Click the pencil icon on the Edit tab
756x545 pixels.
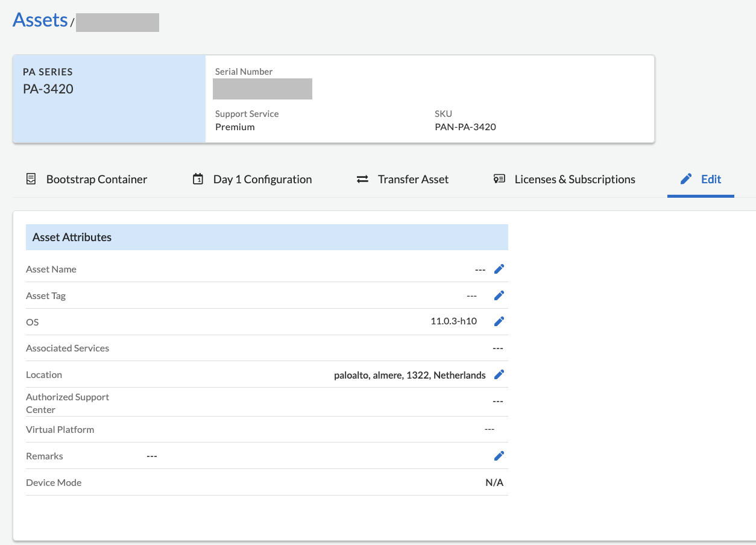tap(685, 179)
